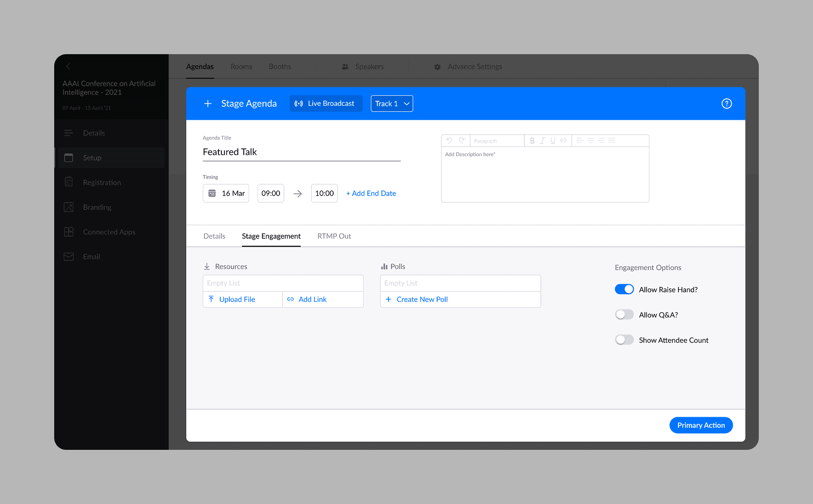The image size is (813, 504).
Task: Click the calendar icon next to 16 Mar
Action: (212, 193)
